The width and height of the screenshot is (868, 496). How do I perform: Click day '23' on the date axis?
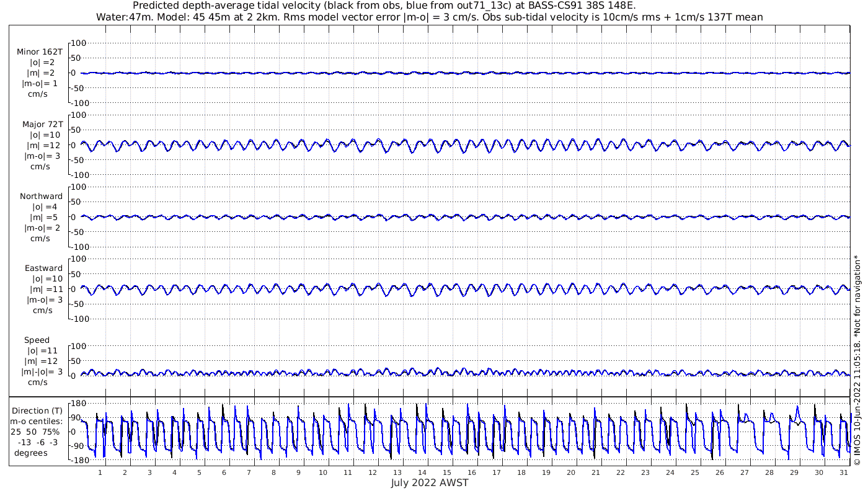[645, 472]
